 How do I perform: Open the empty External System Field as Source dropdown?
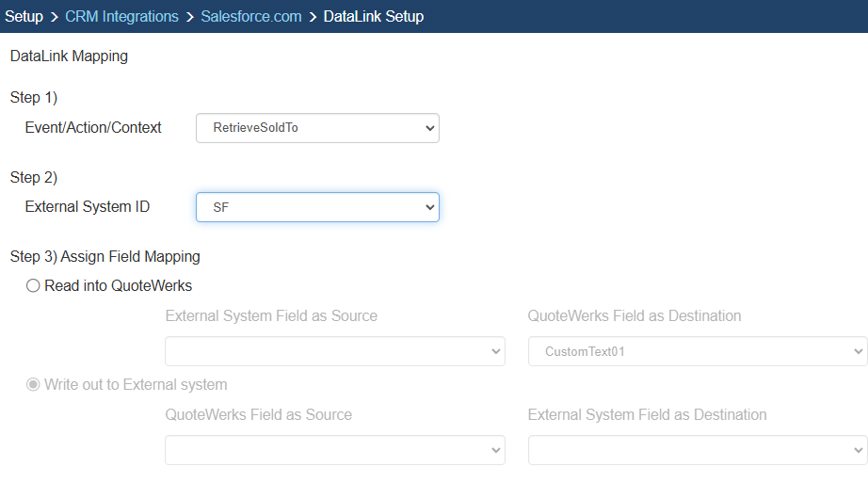(334, 351)
